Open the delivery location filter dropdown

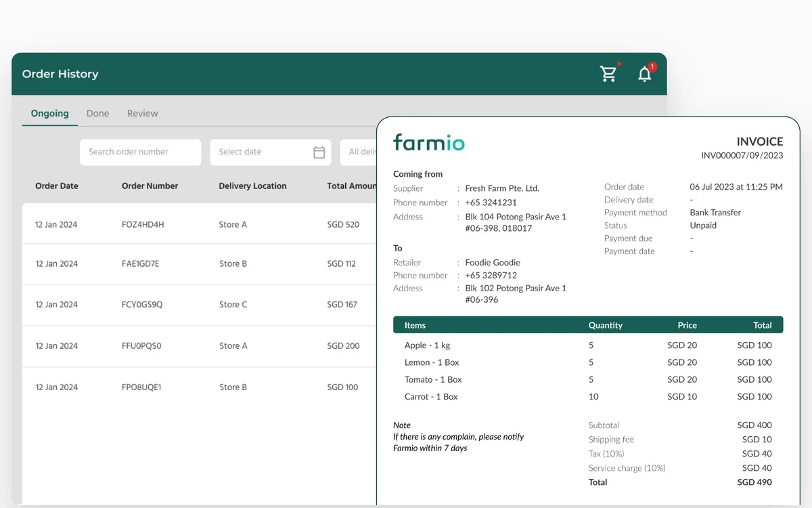click(359, 152)
